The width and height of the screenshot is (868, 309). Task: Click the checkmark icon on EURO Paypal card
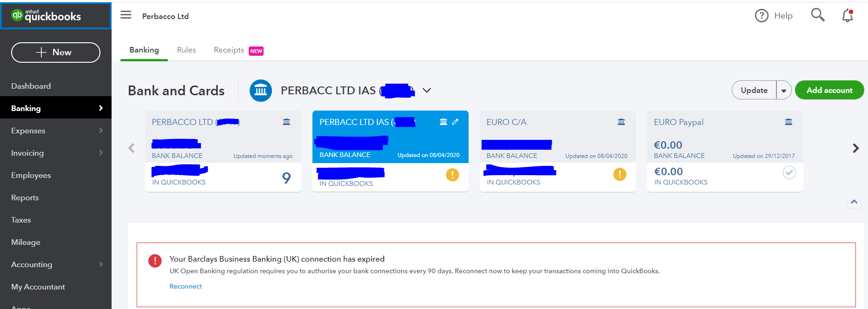click(x=789, y=173)
